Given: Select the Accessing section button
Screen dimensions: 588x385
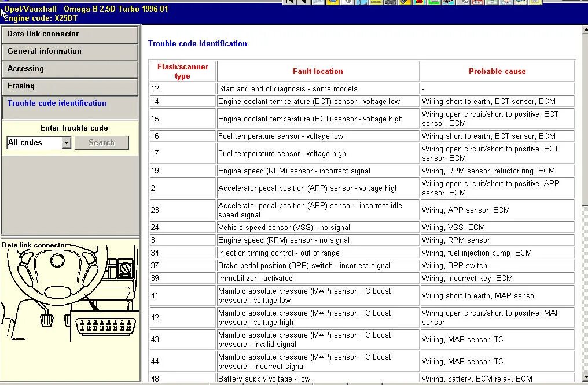Looking at the screenshot, I should pyautogui.click(x=70, y=69).
